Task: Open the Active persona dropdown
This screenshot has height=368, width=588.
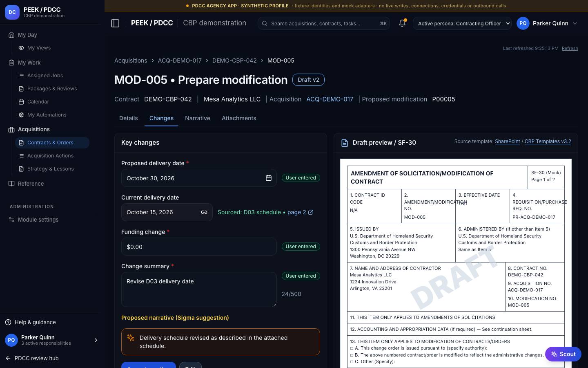Action: click(462, 23)
